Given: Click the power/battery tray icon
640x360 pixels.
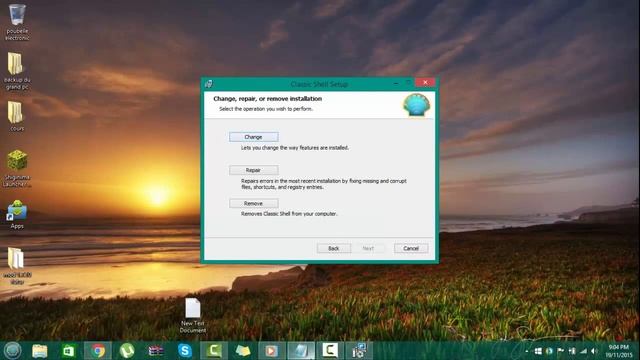Looking at the screenshot, I should (x=572, y=351).
